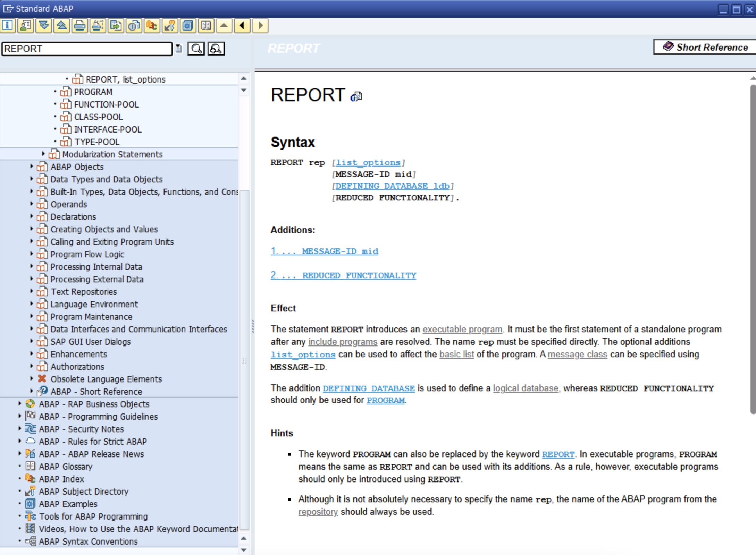Image resolution: width=756 pixels, height=555 pixels.
Task: Open the ABAP Index toolbar icon
Action: tap(152, 25)
